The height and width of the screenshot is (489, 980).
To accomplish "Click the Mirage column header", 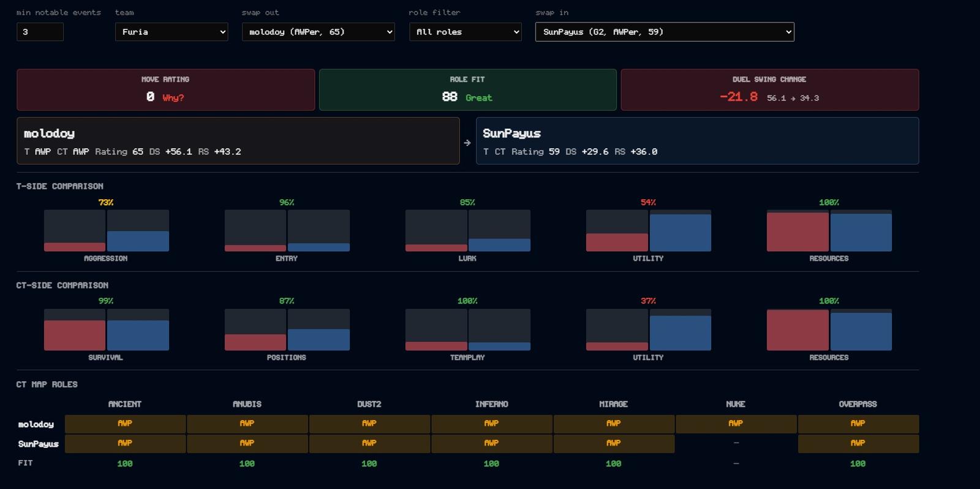I will click(x=613, y=404).
